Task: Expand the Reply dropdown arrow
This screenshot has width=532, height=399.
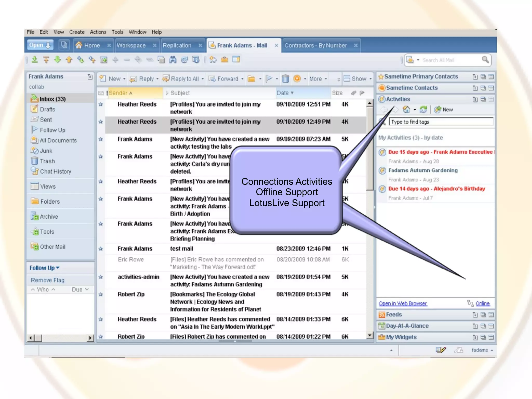Action: click(x=157, y=79)
